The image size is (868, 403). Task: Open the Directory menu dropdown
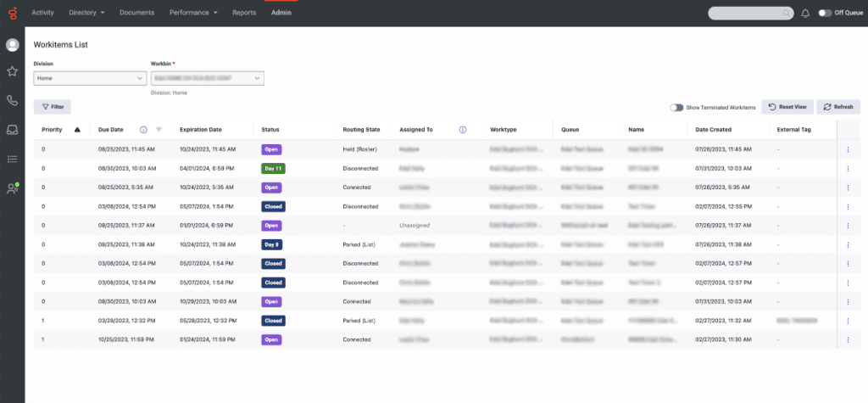point(86,13)
